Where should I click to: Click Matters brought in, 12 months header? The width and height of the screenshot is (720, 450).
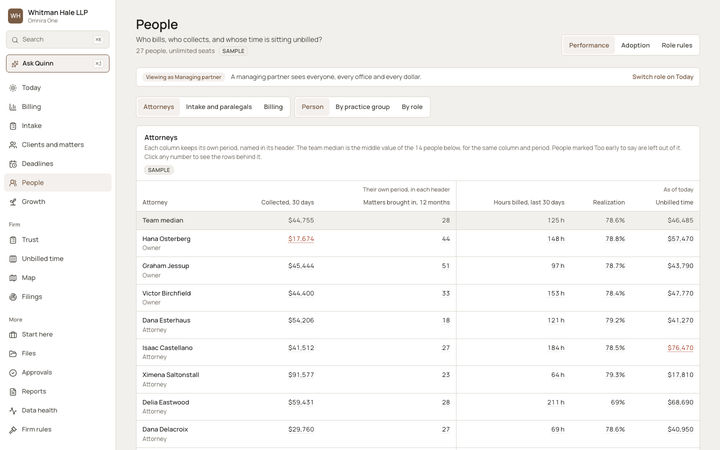tap(406, 202)
